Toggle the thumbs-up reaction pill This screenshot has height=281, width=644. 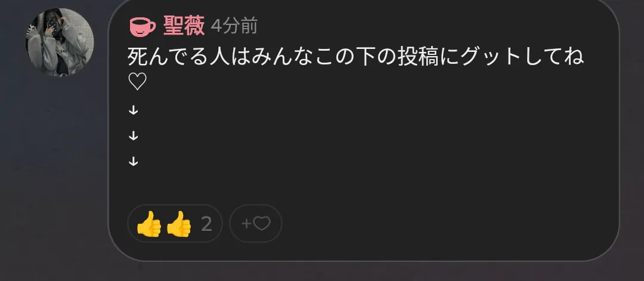[175, 224]
